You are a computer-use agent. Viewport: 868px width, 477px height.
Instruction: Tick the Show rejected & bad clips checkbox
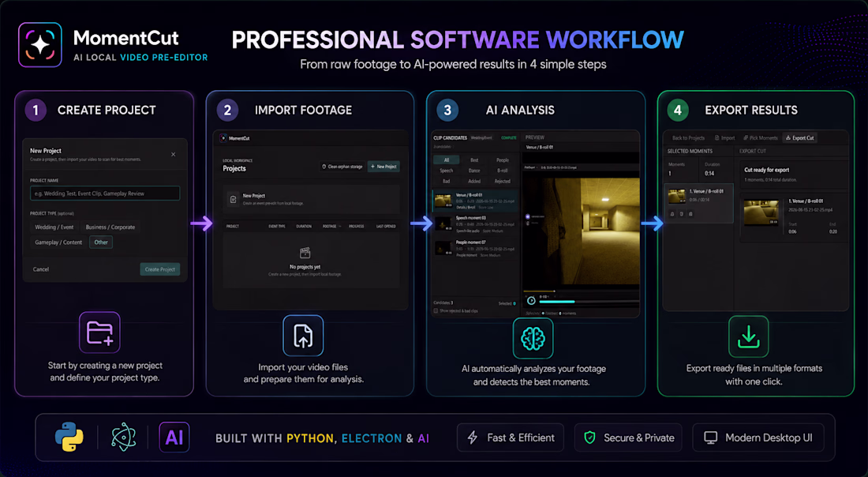point(436,311)
